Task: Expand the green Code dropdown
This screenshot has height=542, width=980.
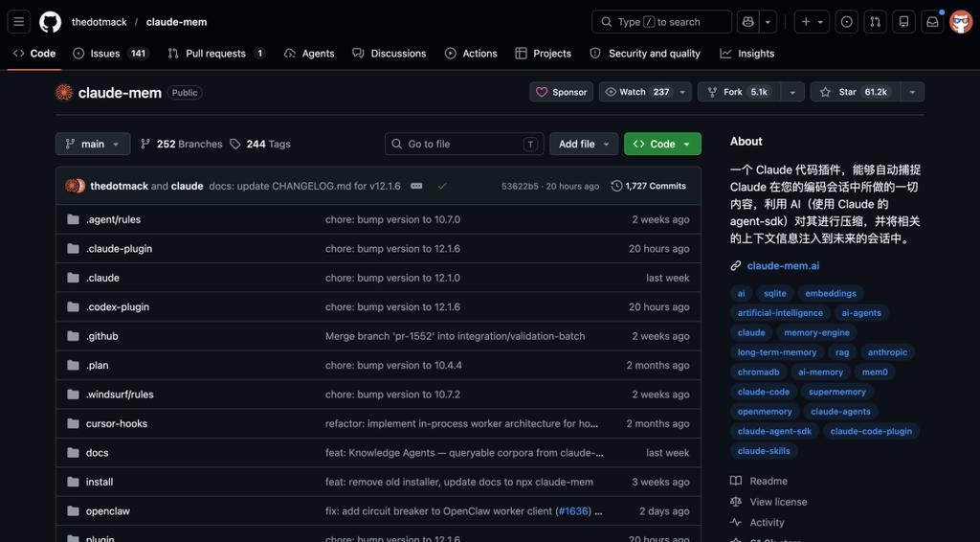Action: coord(662,144)
